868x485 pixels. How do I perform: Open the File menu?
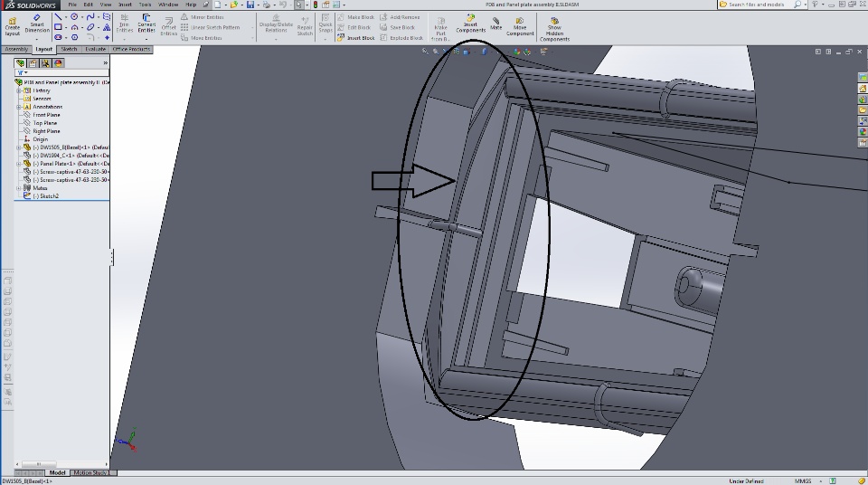coord(72,5)
